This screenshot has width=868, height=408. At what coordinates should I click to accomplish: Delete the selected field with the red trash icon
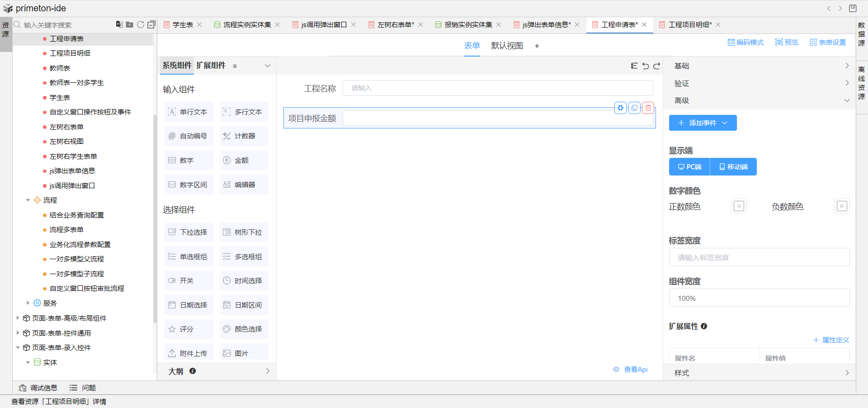point(648,108)
